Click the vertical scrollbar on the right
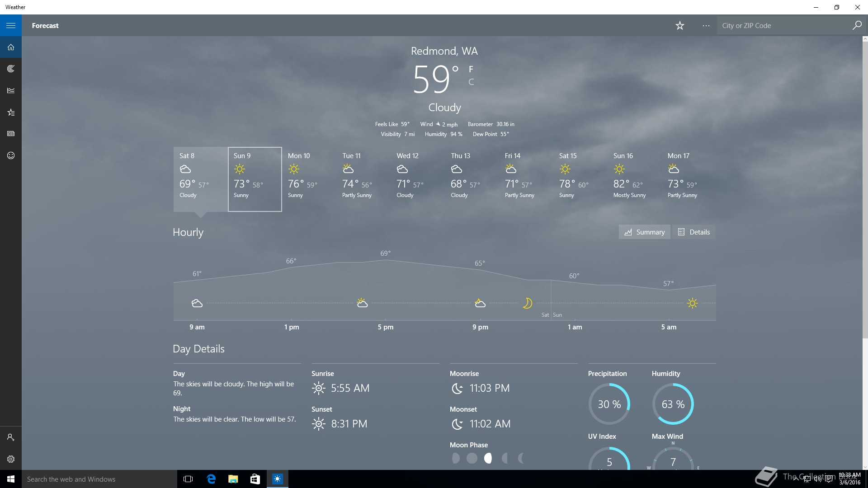The image size is (868, 488). click(x=865, y=190)
